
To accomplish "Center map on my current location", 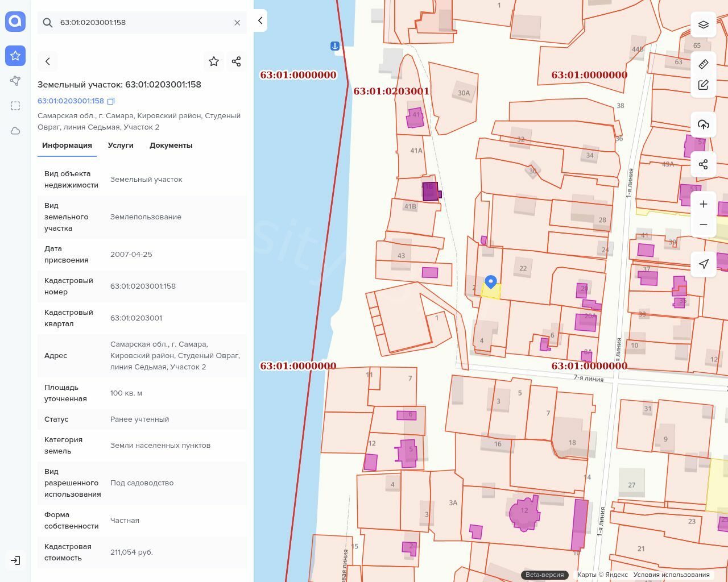I will click(x=704, y=264).
